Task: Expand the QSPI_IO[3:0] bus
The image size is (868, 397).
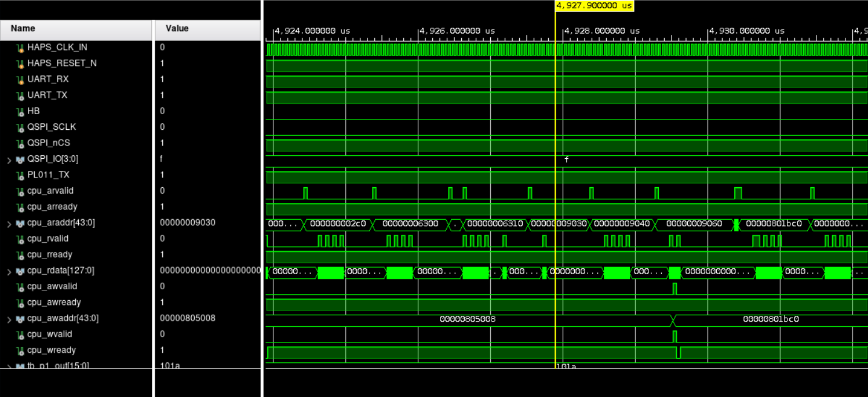Action: click(x=9, y=160)
